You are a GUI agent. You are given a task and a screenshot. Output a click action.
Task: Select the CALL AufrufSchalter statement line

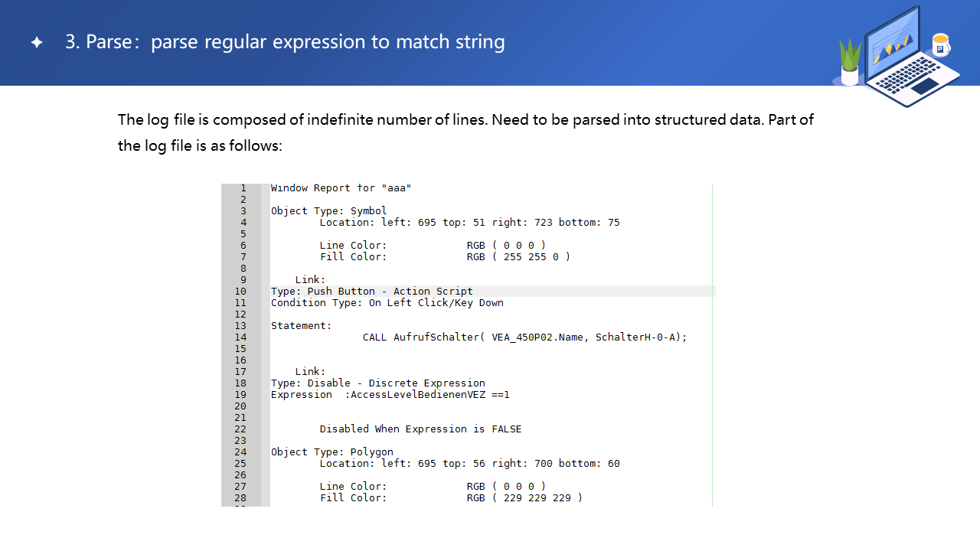[x=524, y=337]
